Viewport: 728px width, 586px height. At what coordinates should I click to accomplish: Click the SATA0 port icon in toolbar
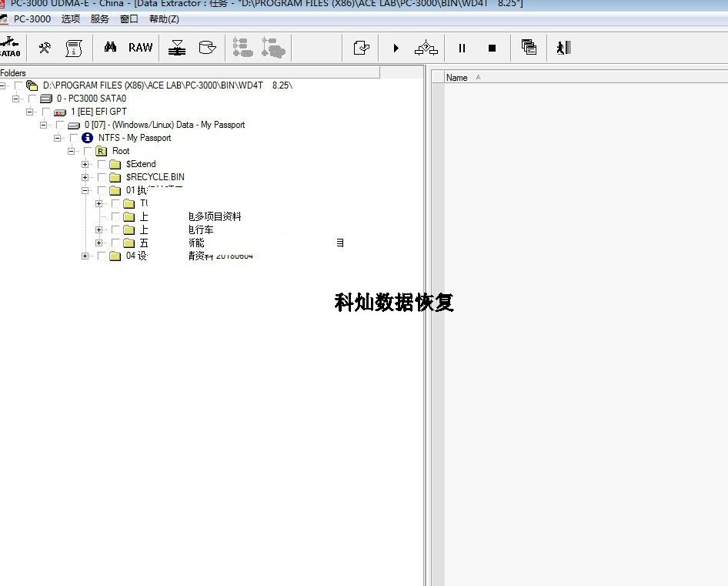point(10,47)
